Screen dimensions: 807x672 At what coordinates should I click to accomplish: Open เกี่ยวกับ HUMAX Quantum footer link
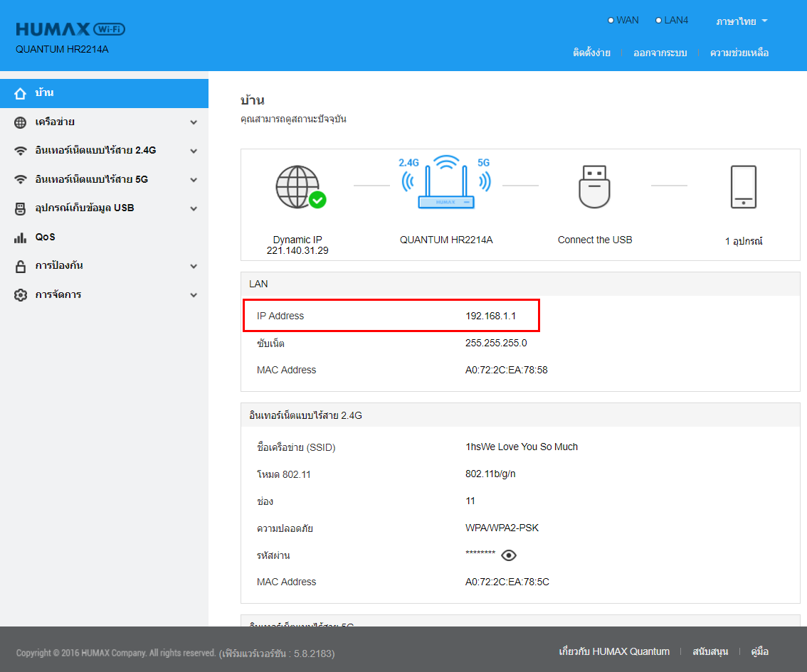click(614, 651)
